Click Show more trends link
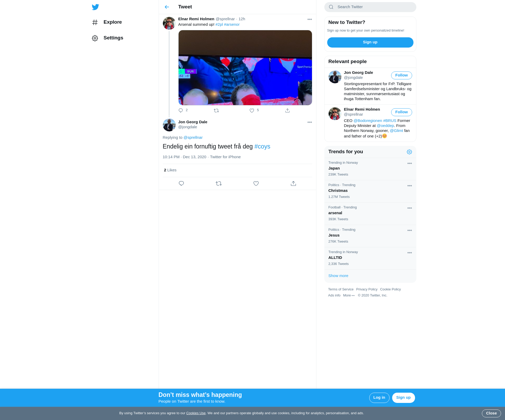 tap(338, 276)
